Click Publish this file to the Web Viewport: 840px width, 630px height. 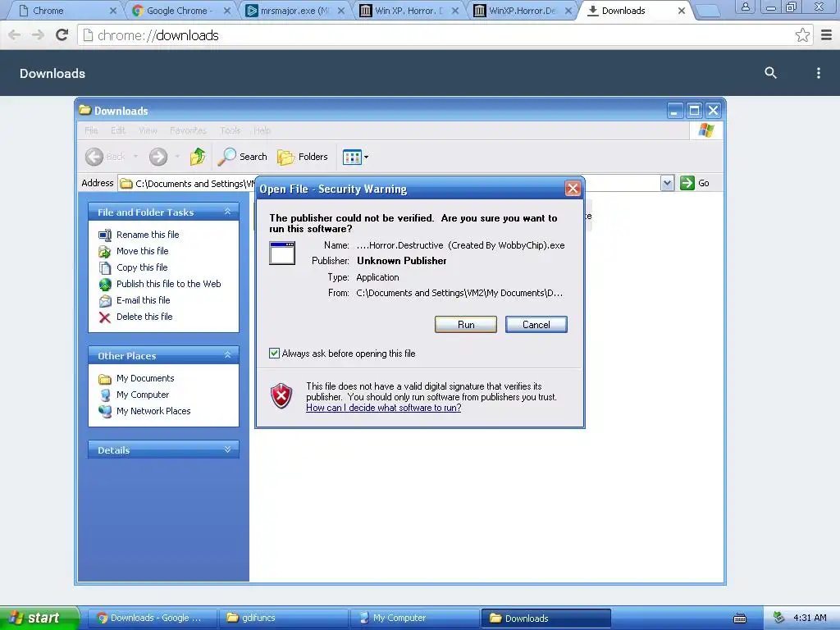point(169,284)
